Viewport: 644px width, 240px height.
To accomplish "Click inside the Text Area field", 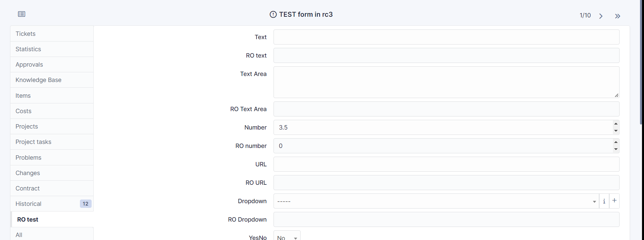I will tap(446, 82).
